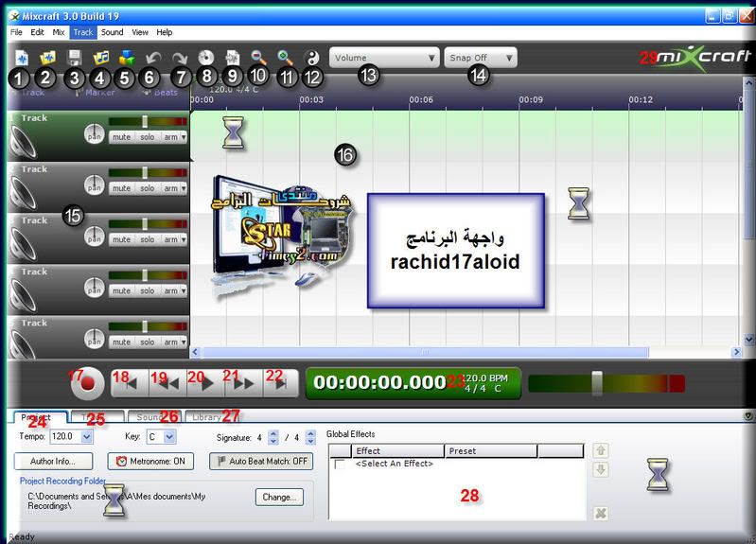Open the Edit menu
This screenshot has height=544, width=756.
(37, 32)
